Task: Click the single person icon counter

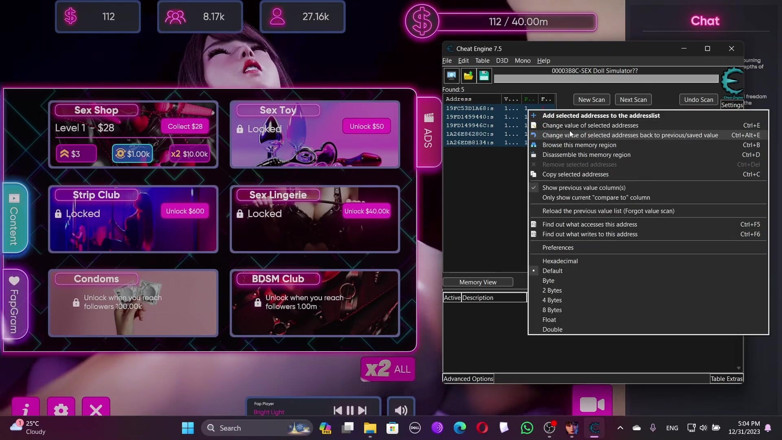Action: click(277, 17)
